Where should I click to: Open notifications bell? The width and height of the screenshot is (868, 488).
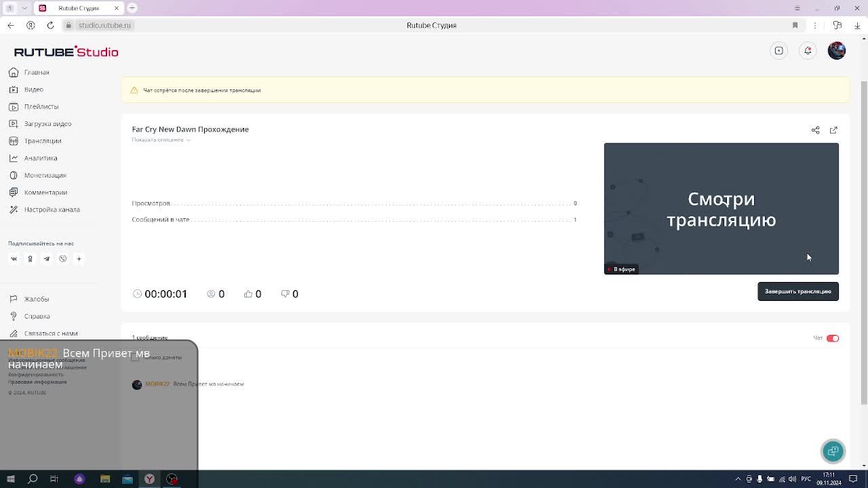[808, 51]
